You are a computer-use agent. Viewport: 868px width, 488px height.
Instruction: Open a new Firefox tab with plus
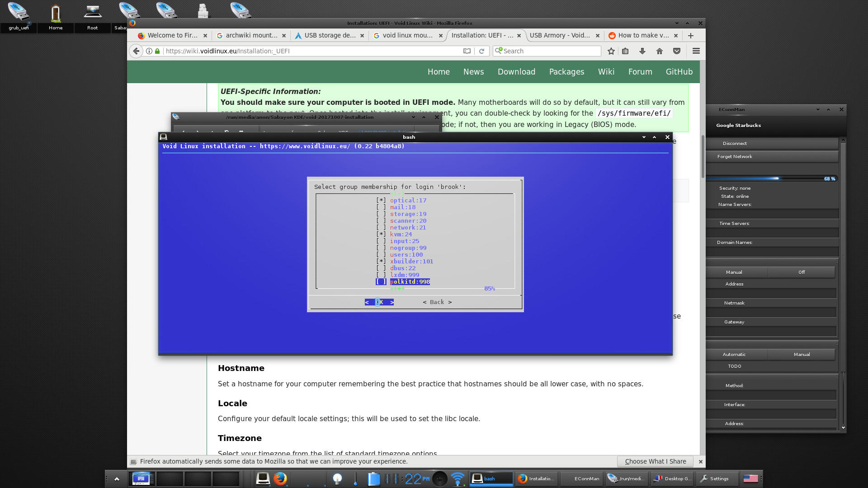coord(691,36)
